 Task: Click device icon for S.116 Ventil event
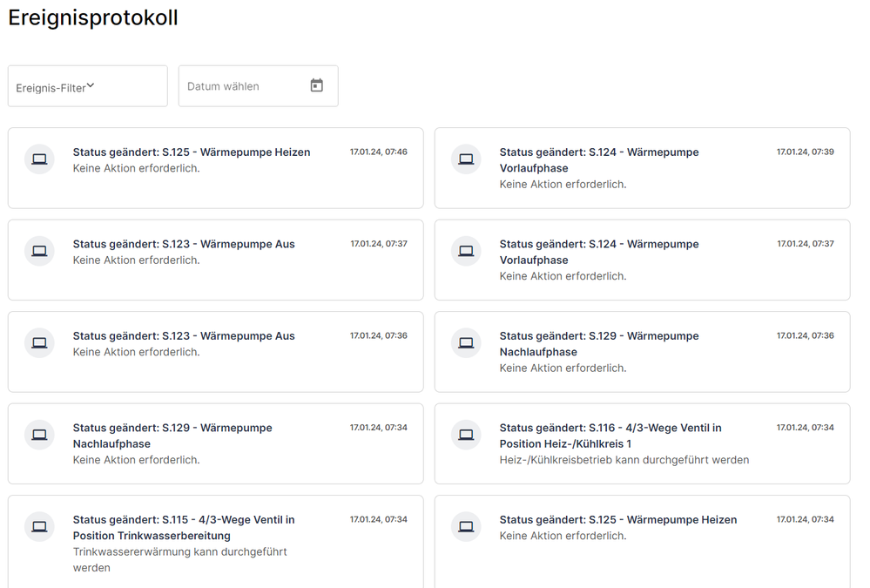[x=466, y=435]
